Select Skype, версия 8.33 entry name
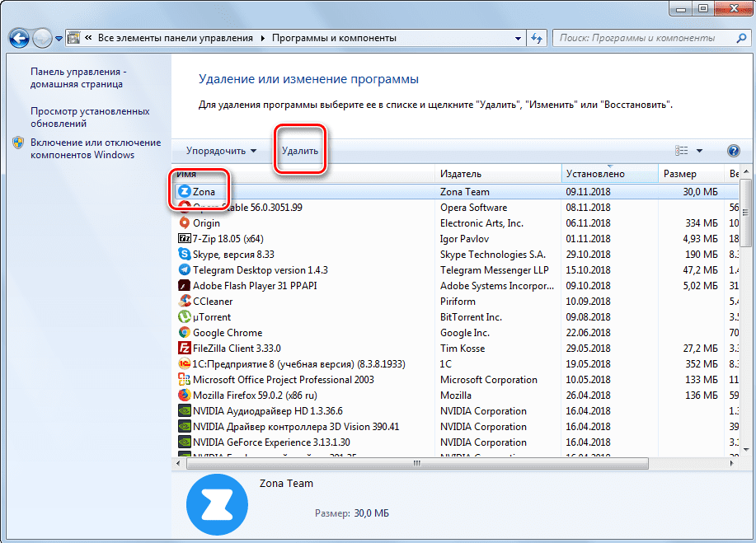Image resolution: width=756 pixels, height=543 pixels. (233, 255)
